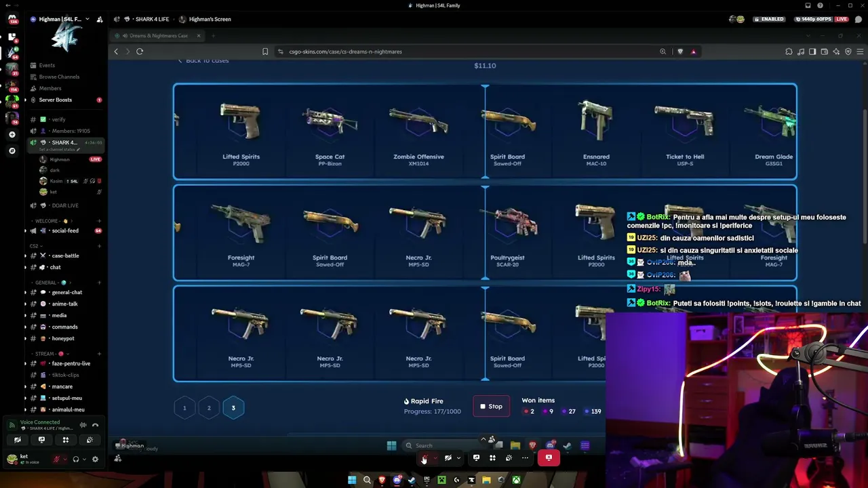Open the social-feed channel

tap(65, 230)
